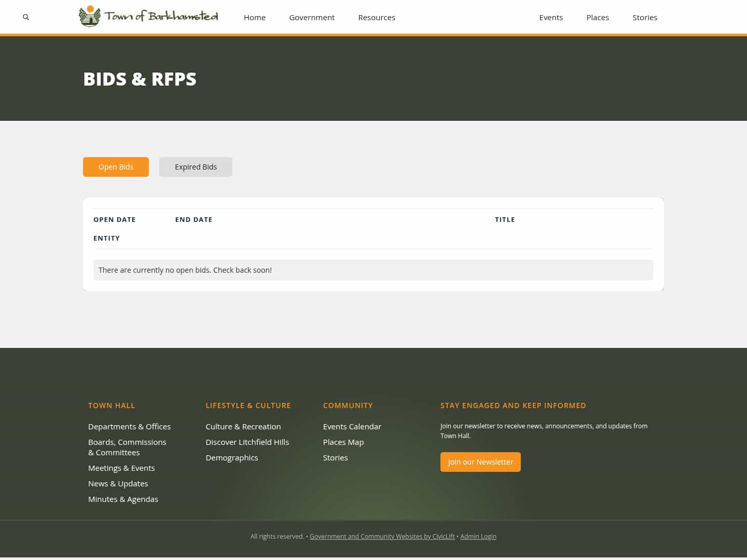Open the Government menu
This screenshot has height=560, width=747.
tap(311, 17)
